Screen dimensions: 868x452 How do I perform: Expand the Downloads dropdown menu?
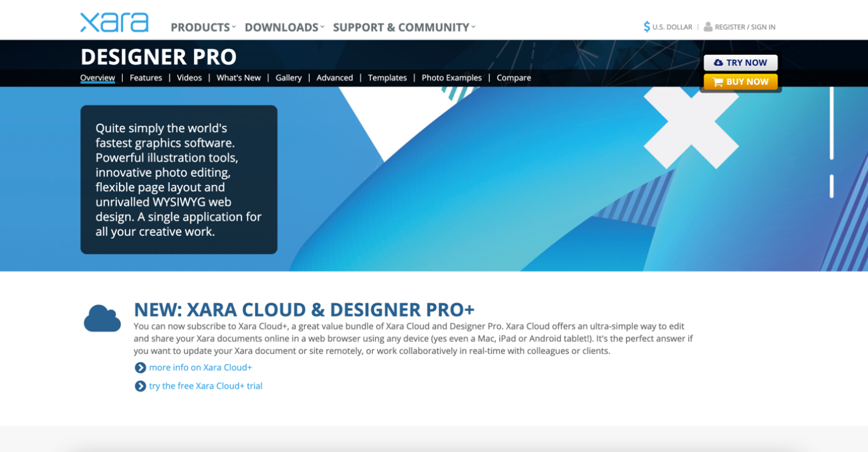(x=284, y=27)
